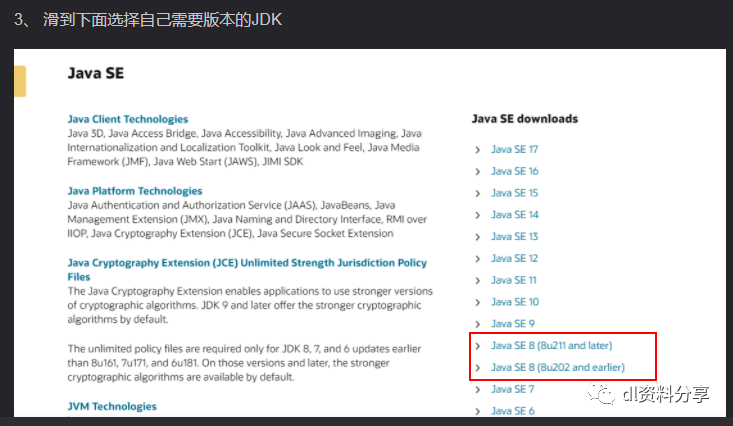Screen dimensions: 733x426
Task: Open Java Cryptography Extension (JCE) policy files link
Action: coord(247,270)
